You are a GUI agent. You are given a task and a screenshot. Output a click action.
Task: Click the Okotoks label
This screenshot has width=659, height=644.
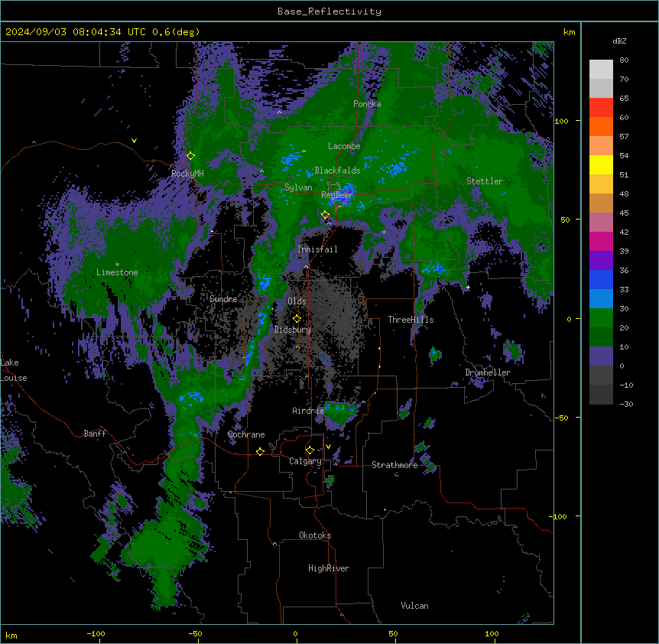[x=315, y=535]
